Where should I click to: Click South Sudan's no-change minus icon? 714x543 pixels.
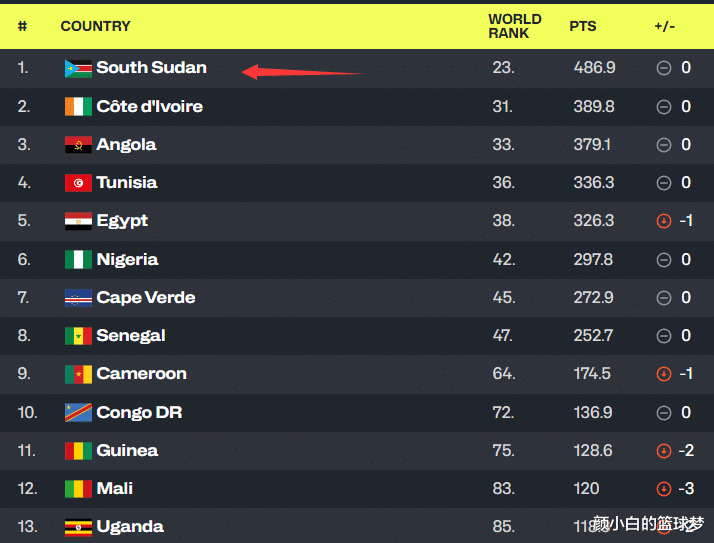point(663,68)
